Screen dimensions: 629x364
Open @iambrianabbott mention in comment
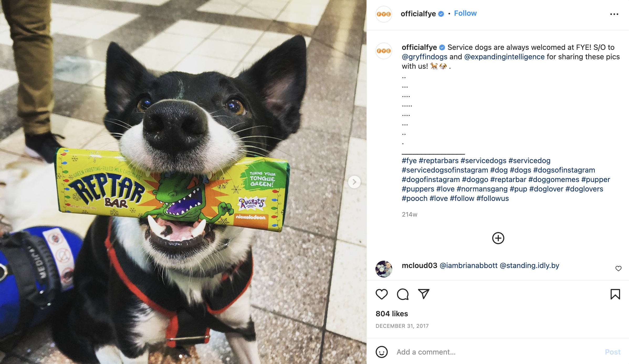click(x=468, y=265)
